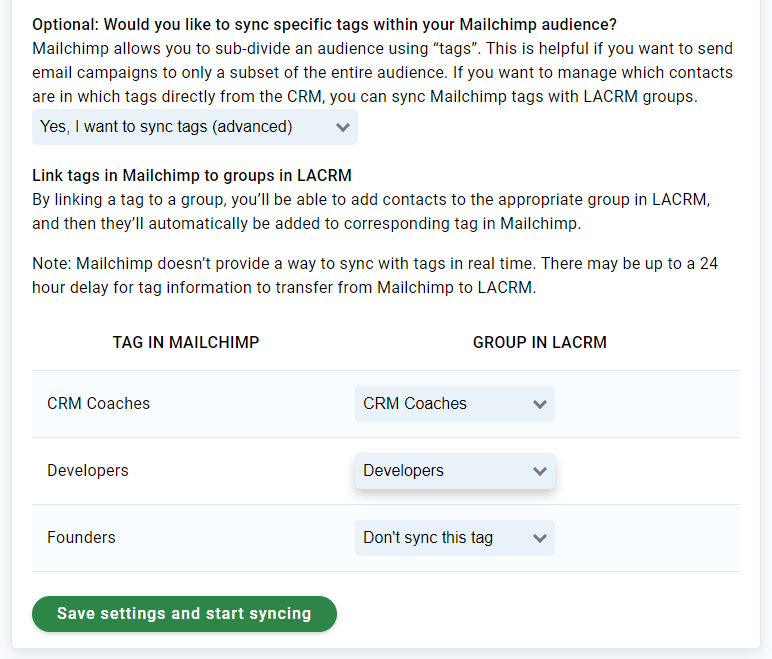Click the TAG IN MAILCHIMP column header
This screenshot has width=772, height=659.
[186, 342]
